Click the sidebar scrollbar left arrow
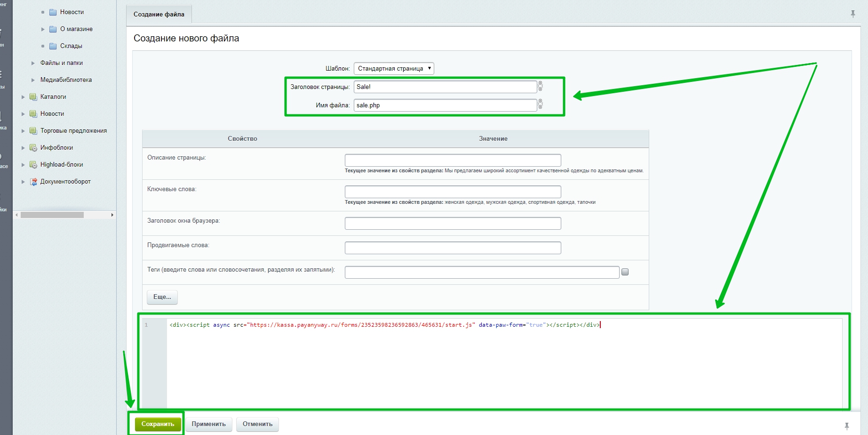 16,215
